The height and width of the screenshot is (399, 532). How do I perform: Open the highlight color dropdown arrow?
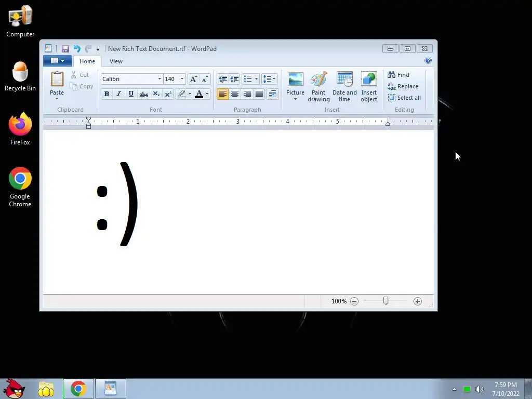click(190, 94)
